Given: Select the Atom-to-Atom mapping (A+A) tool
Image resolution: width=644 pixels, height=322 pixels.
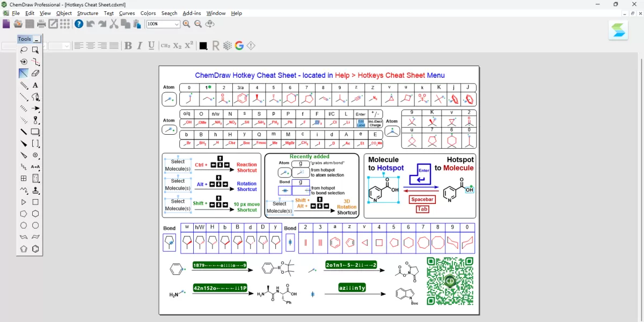Looking at the screenshot, I should [35, 167].
